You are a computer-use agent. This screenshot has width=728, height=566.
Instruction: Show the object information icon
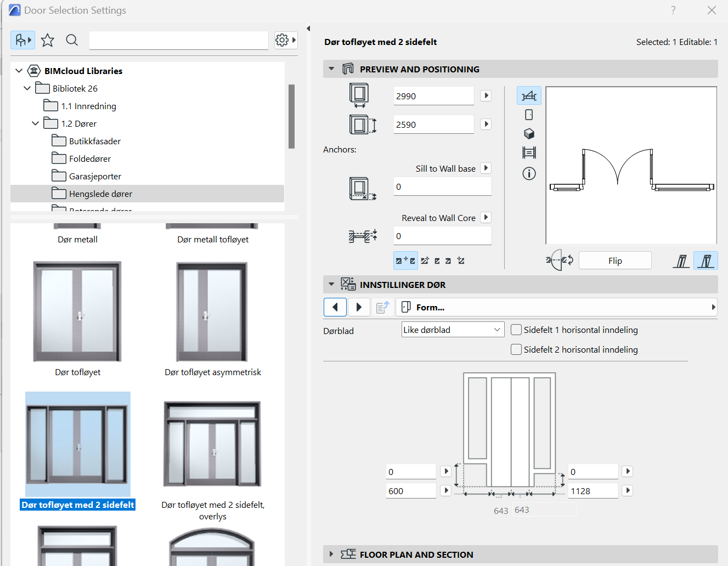pyautogui.click(x=529, y=174)
